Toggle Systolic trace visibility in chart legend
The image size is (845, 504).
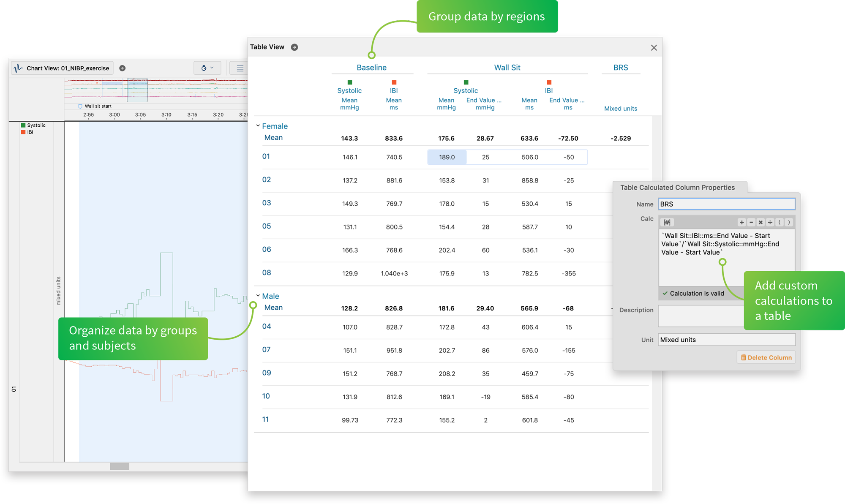tap(23, 125)
